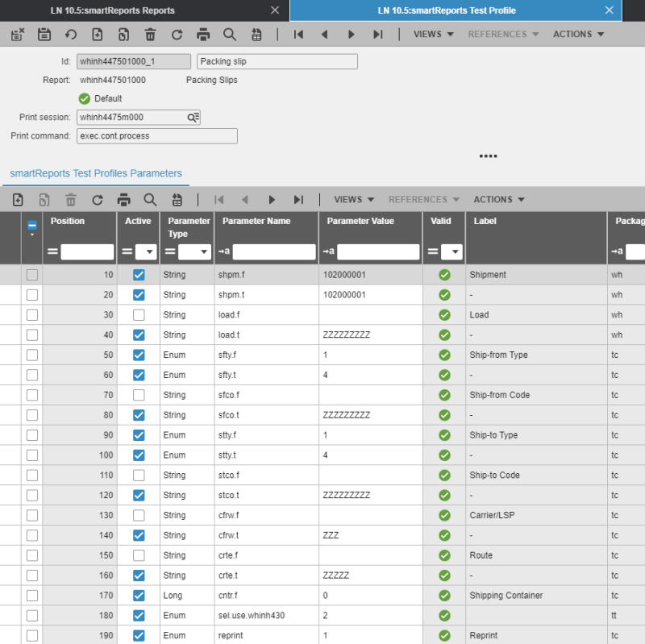Sort by Parameter Value column header
Image resolution: width=645 pixels, height=644 pixels.
point(360,221)
